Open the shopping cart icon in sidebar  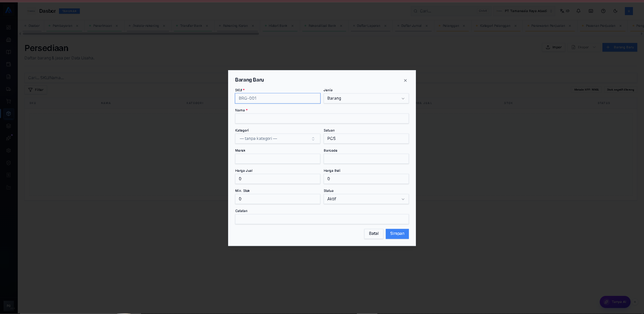[9, 101]
